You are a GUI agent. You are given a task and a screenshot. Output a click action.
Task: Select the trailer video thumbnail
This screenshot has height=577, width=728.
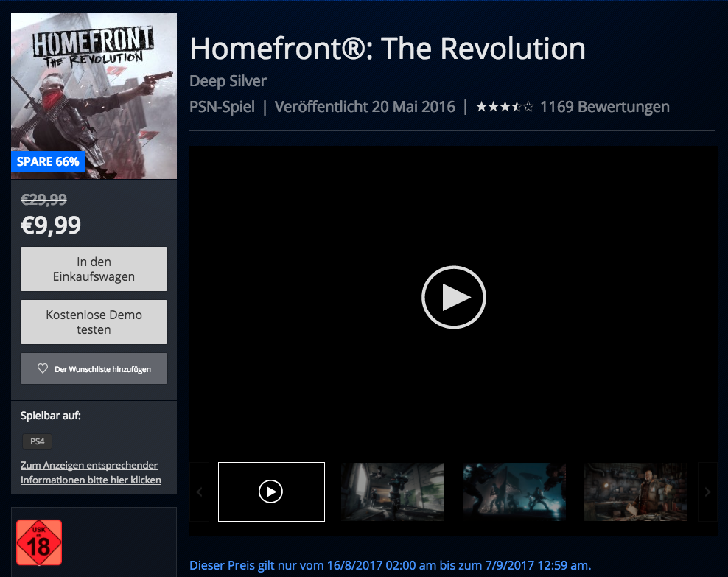[271, 492]
